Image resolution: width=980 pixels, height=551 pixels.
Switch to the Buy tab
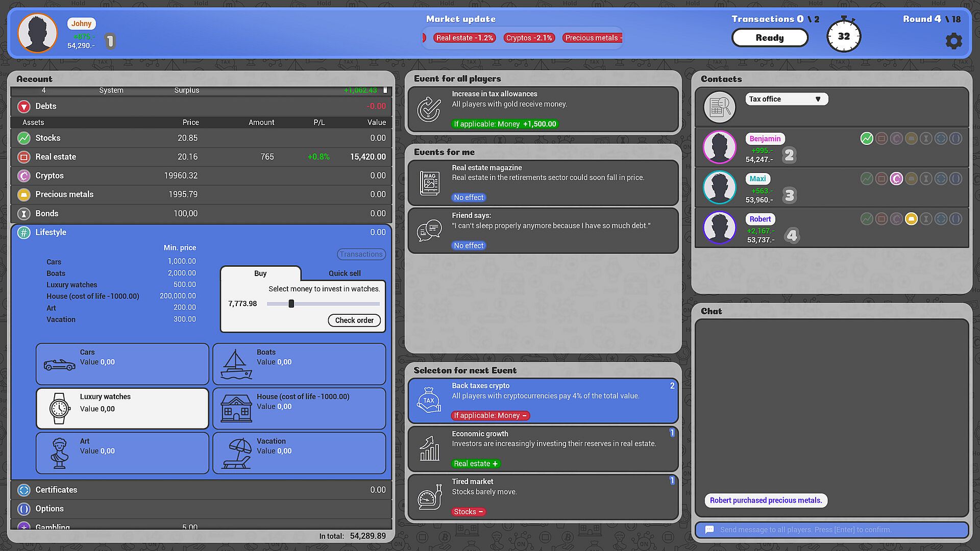point(260,273)
